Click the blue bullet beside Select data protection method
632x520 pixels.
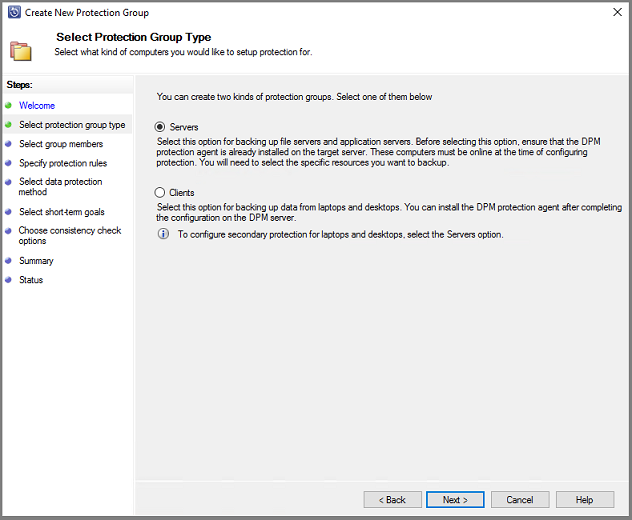(x=8, y=182)
